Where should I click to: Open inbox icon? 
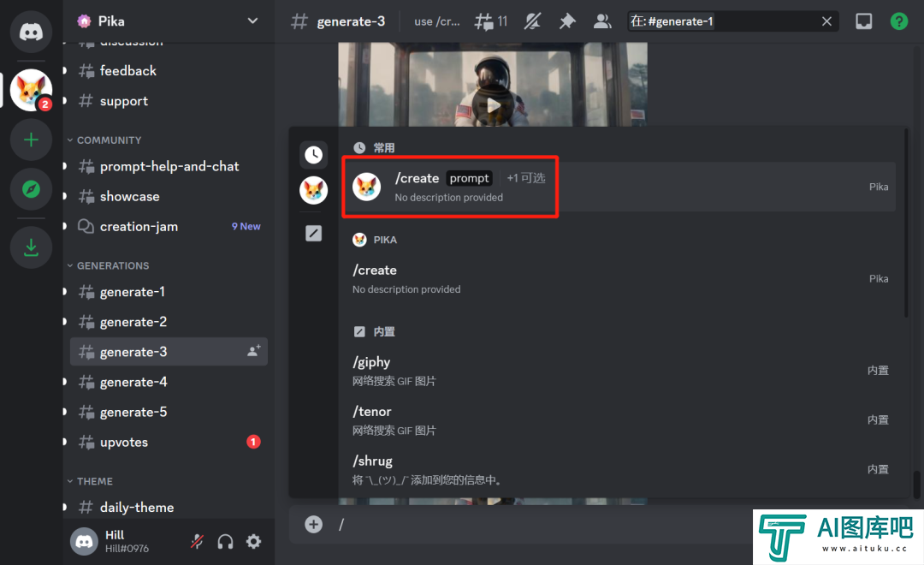pyautogui.click(x=863, y=21)
